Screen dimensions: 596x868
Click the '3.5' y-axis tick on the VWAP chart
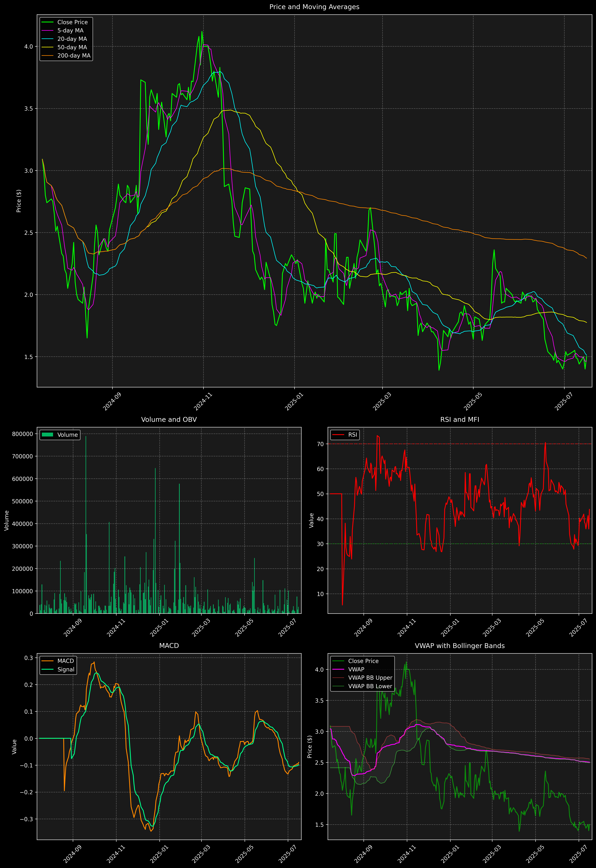(320, 701)
